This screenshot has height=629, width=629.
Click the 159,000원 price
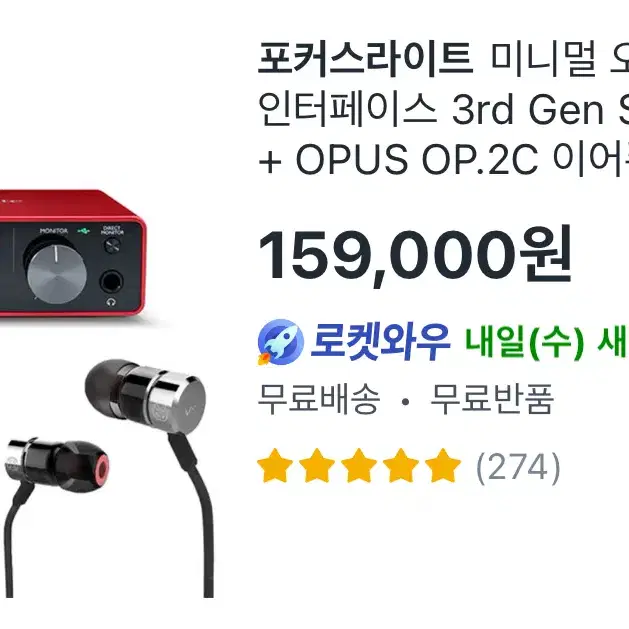tap(415, 255)
